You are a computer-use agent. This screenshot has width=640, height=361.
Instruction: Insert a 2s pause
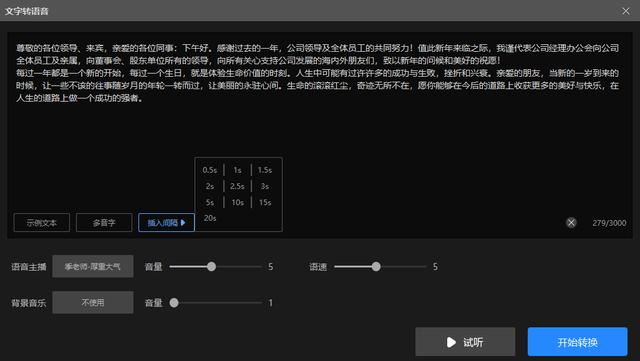click(x=210, y=186)
